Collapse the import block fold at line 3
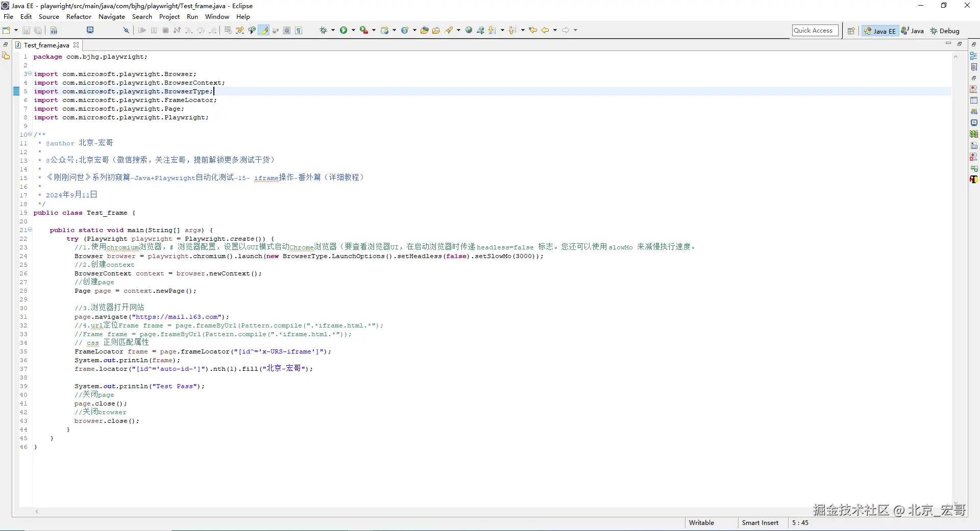Image resolution: width=980 pixels, height=531 pixels. click(x=30, y=73)
